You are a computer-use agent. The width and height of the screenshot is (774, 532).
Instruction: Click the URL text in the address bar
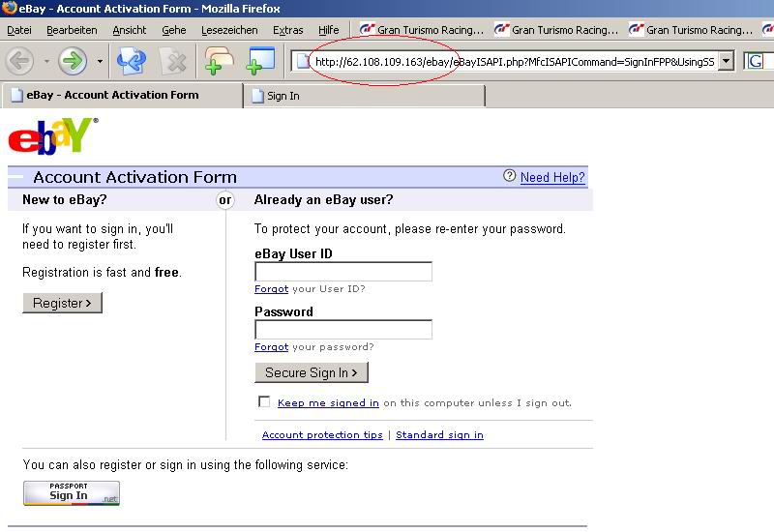pyautogui.click(x=515, y=62)
